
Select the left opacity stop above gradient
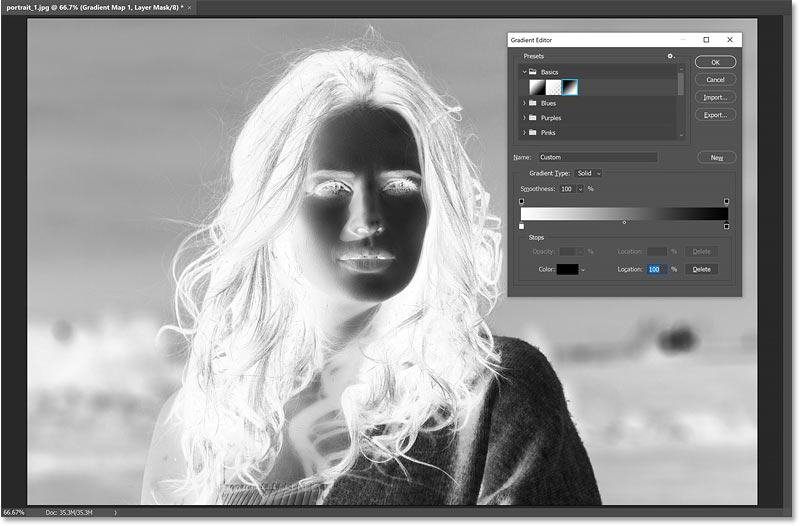(x=521, y=202)
